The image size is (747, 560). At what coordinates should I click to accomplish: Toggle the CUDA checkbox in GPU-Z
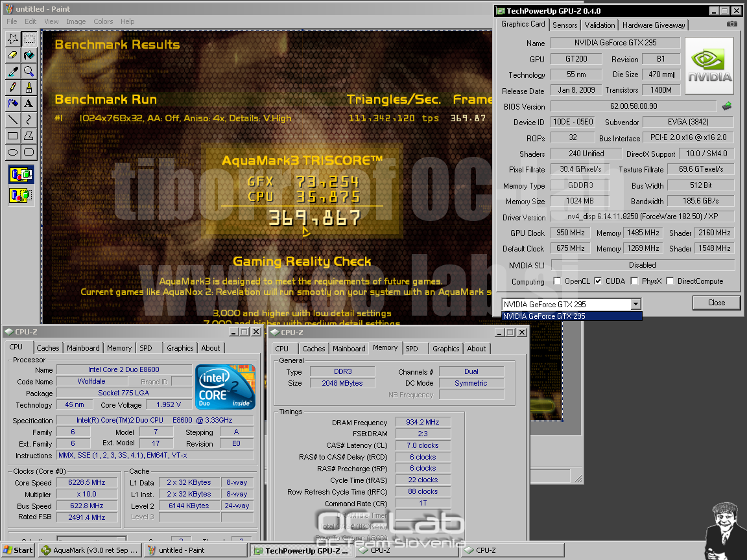tap(598, 281)
